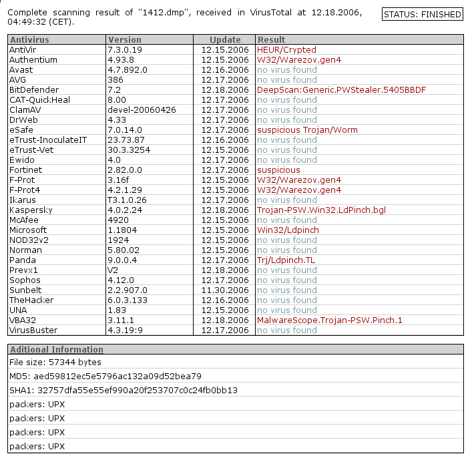The height and width of the screenshot is (460, 476).
Task: Select version 23.73.87 cell
Action: click(x=126, y=140)
